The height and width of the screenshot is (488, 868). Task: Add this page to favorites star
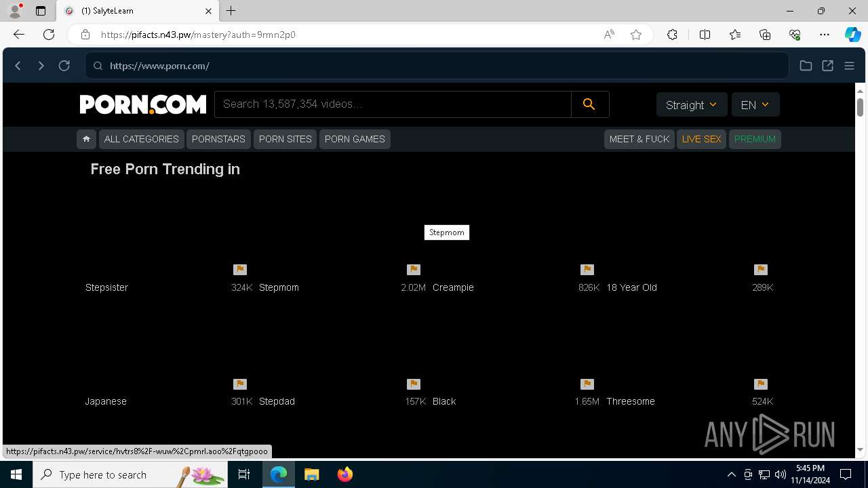(x=636, y=35)
